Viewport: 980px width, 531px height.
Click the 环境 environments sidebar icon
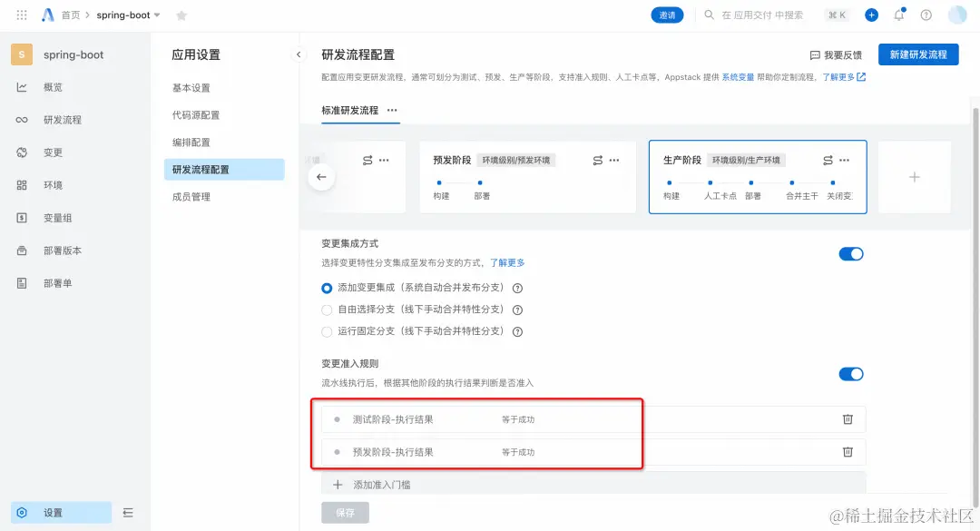point(20,184)
